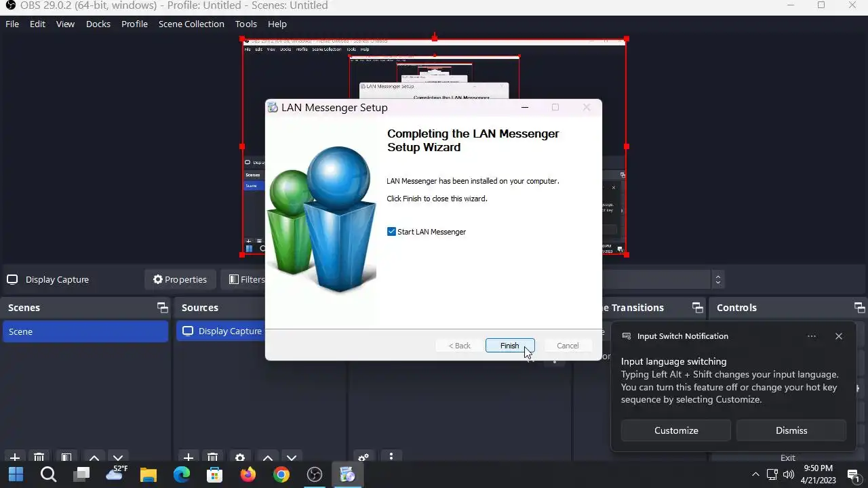The image size is (868, 488).
Task: Click Customize in Input Switch Notification
Action: (676, 430)
